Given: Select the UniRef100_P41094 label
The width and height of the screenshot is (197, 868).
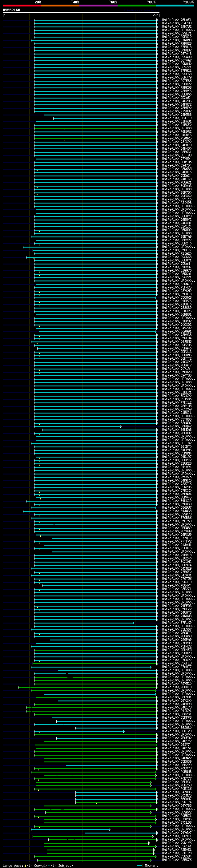Looking at the screenshot, I should point(176,467).
